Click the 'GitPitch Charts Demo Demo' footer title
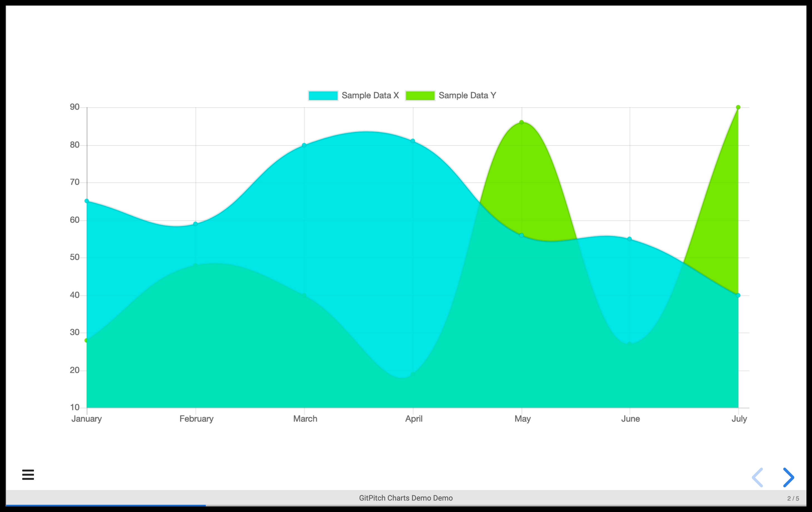Viewport: 812px width, 512px height. tap(406, 498)
